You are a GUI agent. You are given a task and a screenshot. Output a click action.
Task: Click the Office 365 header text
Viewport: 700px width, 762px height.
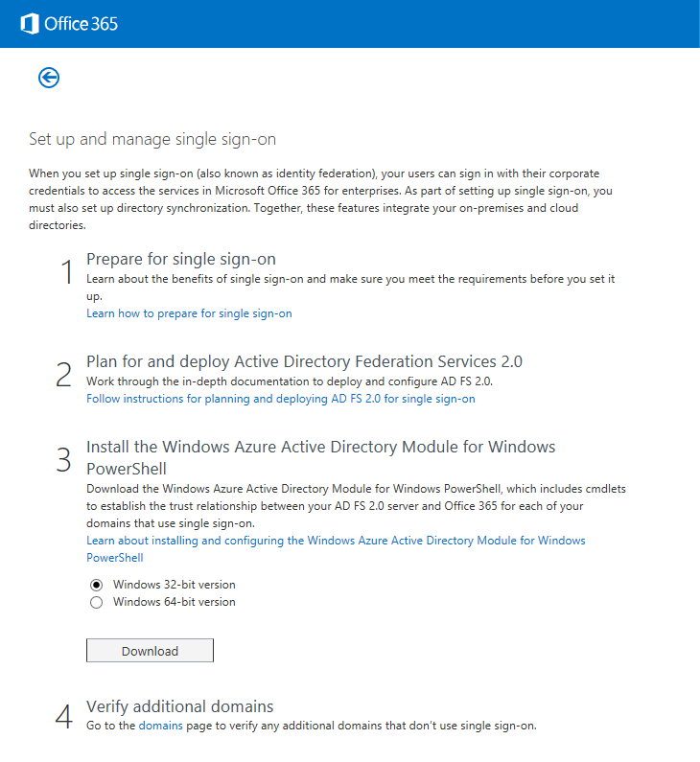(x=81, y=24)
